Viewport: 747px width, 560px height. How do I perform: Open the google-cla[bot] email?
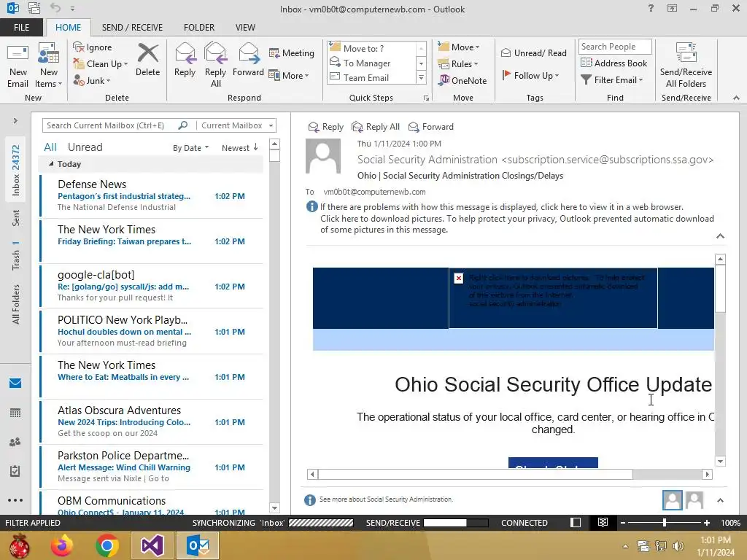click(x=152, y=286)
